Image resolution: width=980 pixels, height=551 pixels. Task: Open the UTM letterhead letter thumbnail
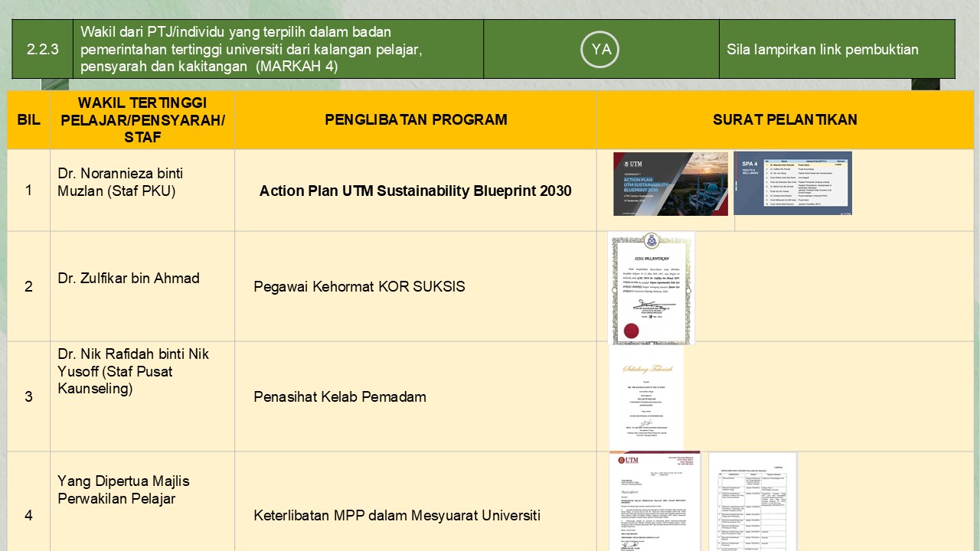(x=654, y=501)
